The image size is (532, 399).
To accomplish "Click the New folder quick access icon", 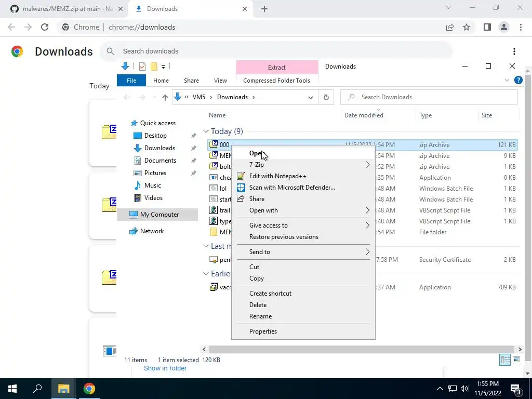I will click(x=154, y=66).
